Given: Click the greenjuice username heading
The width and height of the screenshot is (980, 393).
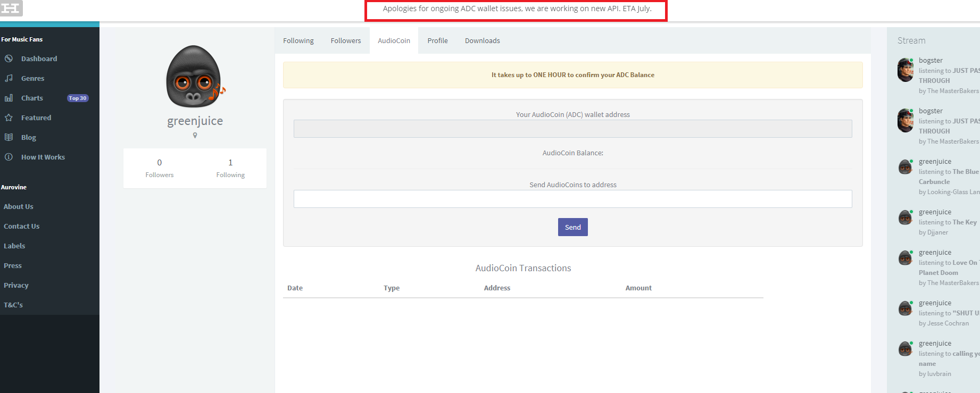Looking at the screenshot, I should [x=195, y=121].
